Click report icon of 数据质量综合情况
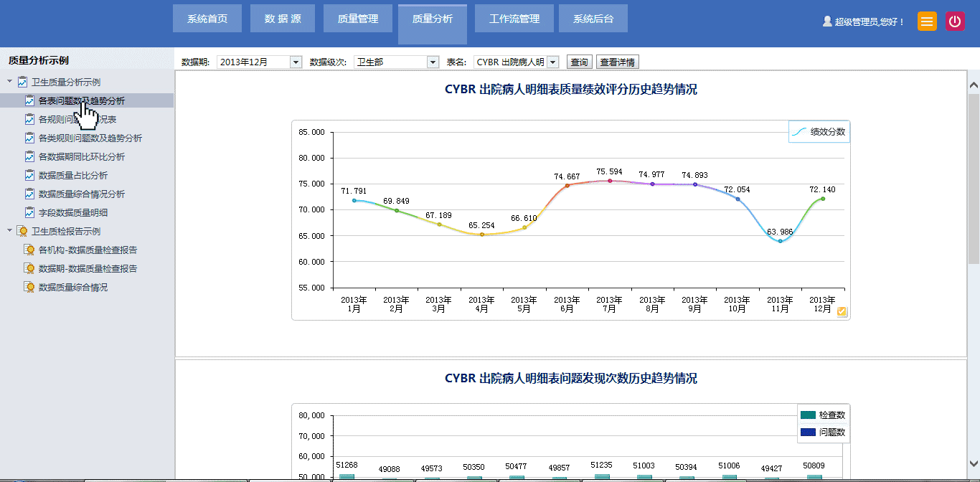The width and height of the screenshot is (980, 482). pos(29,287)
